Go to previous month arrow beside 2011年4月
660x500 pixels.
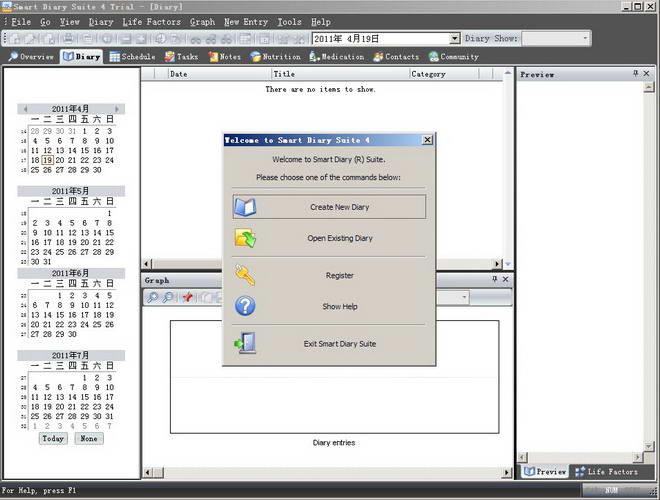[x=25, y=109]
